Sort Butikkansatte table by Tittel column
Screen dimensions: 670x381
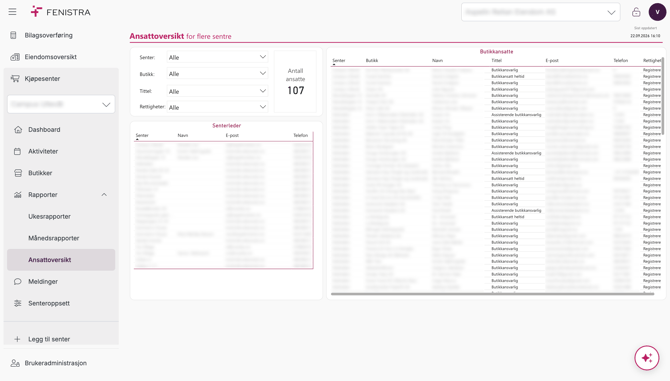(497, 61)
